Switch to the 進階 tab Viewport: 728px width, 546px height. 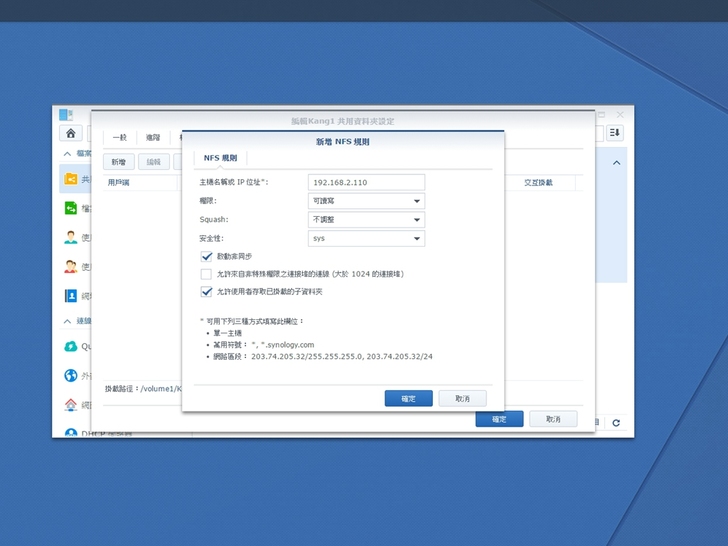tap(153, 137)
